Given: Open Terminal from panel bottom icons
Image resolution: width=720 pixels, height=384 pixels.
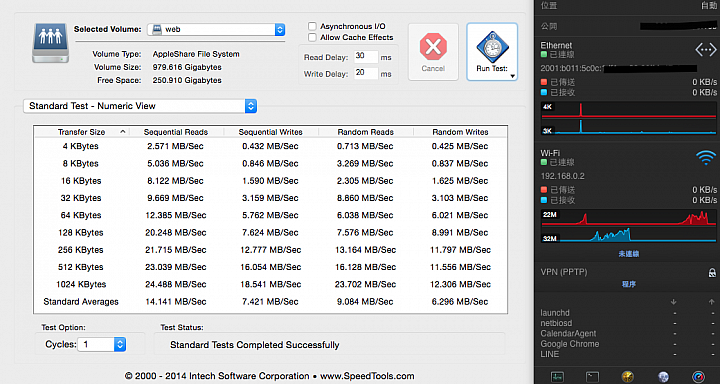Looking at the screenshot, I should (592, 377).
